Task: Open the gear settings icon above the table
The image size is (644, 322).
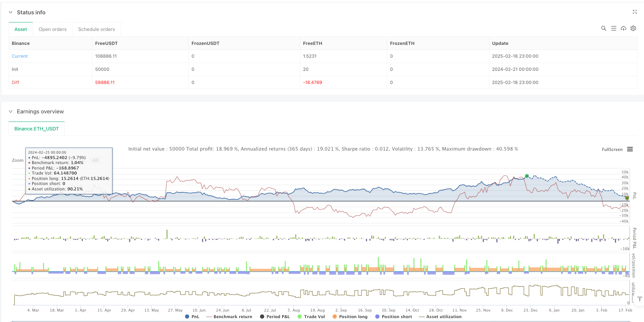Action: pos(633,28)
